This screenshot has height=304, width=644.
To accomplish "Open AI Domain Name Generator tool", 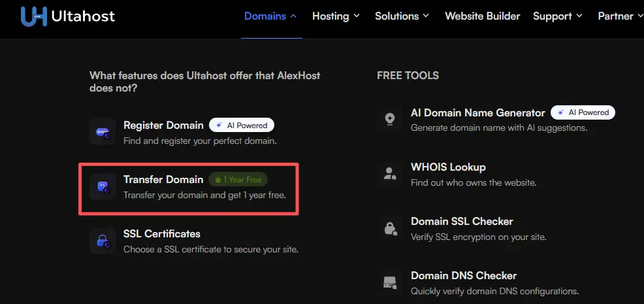I will (478, 112).
